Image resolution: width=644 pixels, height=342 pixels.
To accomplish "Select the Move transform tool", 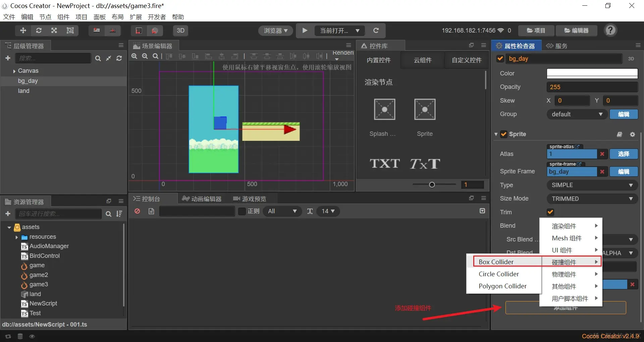I will tap(23, 31).
